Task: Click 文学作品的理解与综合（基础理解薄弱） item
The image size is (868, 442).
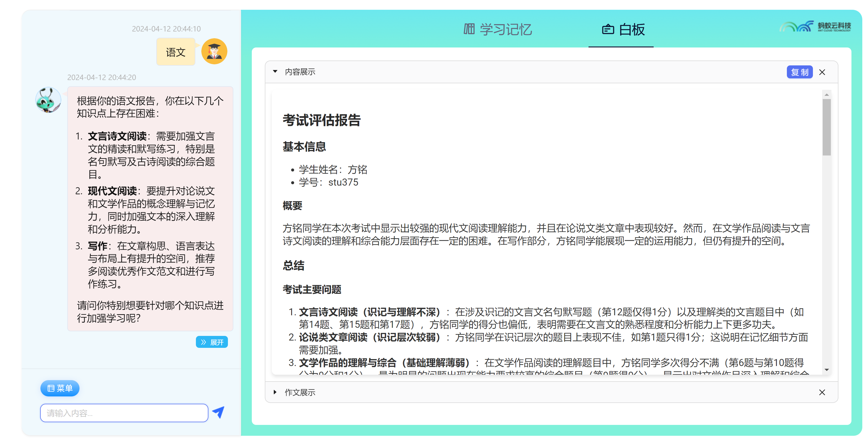Action: tap(384, 362)
